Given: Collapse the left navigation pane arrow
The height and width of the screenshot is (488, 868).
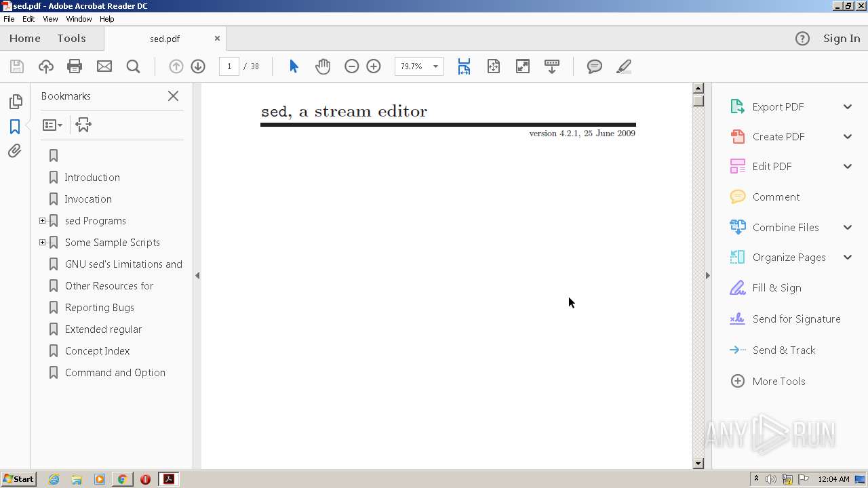Looking at the screenshot, I should click(197, 276).
